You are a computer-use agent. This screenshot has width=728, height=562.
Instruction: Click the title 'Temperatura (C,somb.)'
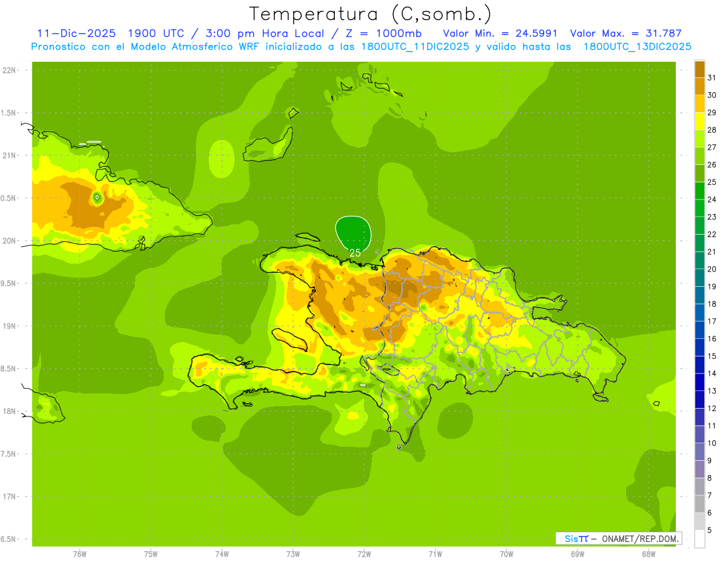click(x=370, y=14)
